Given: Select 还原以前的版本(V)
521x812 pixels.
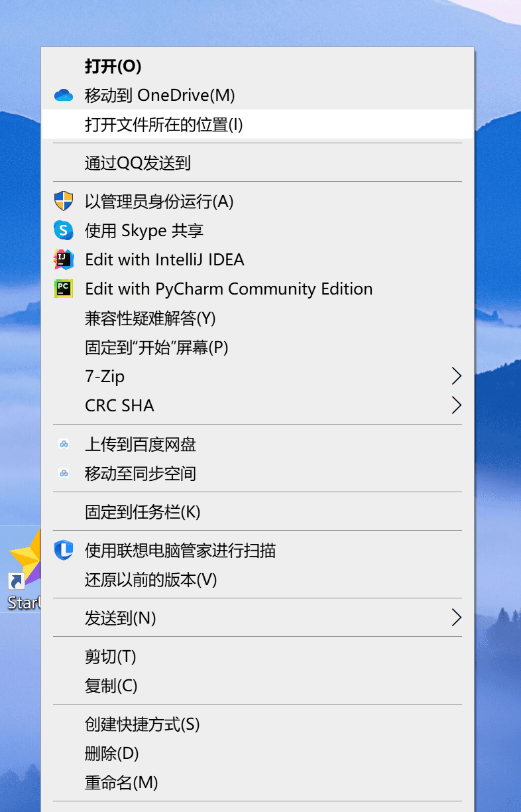Looking at the screenshot, I should tap(259, 579).
